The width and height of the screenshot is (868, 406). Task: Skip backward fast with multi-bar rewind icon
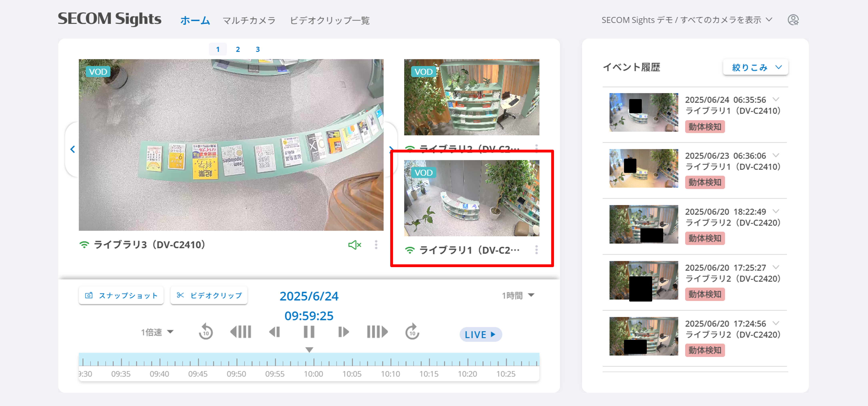pyautogui.click(x=241, y=332)
